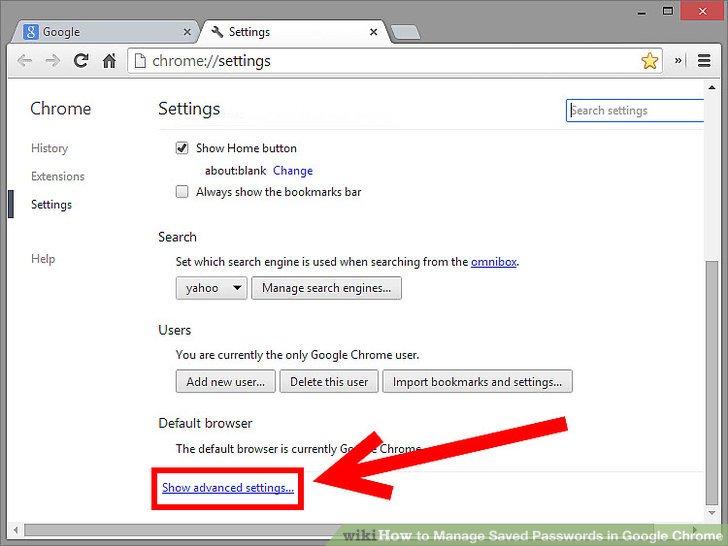
Task: Click the vertical scrollbar thumb
Action: pos(711,382)
